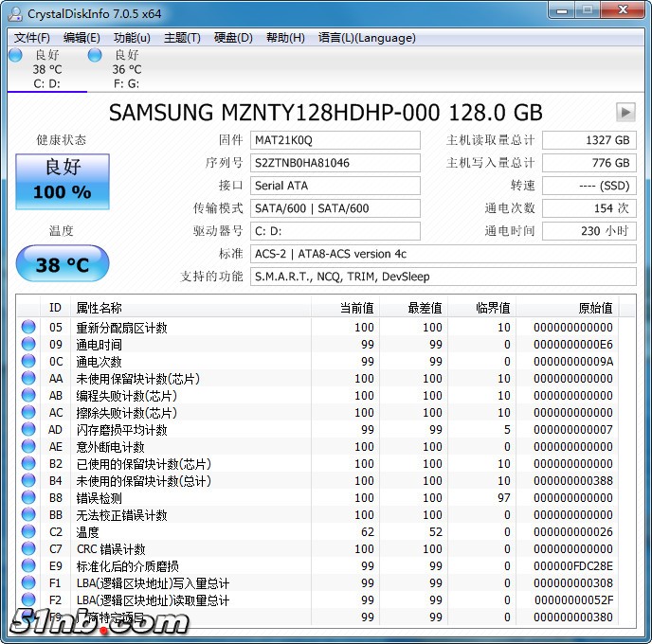Open the 功能(u) menu
Viewport: 652px width, 644px height.
point(132,38)
